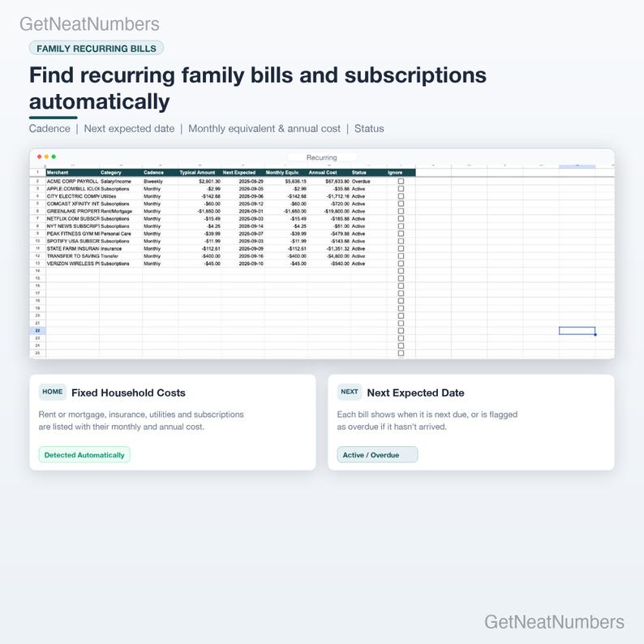Screen dimensions: 644x644
Task: Select the Ignore column header
Action: [401, 173]
